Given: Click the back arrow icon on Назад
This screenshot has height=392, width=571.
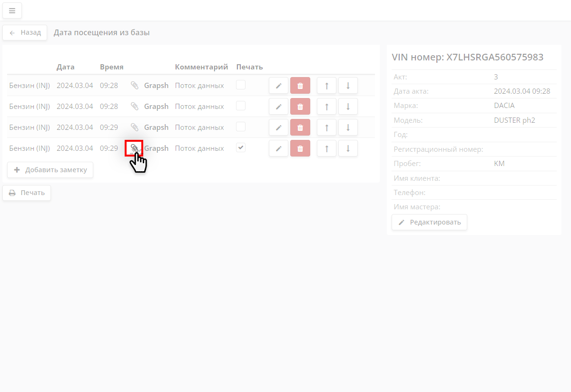Looking at the screenshot, I should point(12,32).
